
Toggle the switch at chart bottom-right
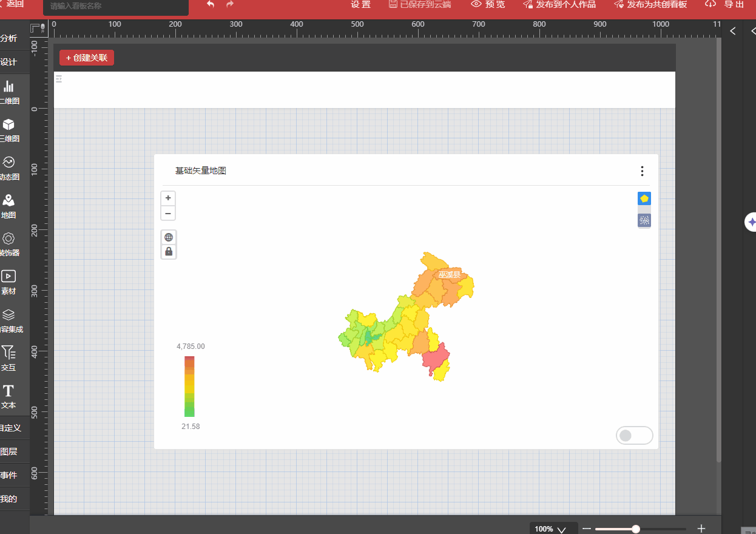[x=634, y=435]
